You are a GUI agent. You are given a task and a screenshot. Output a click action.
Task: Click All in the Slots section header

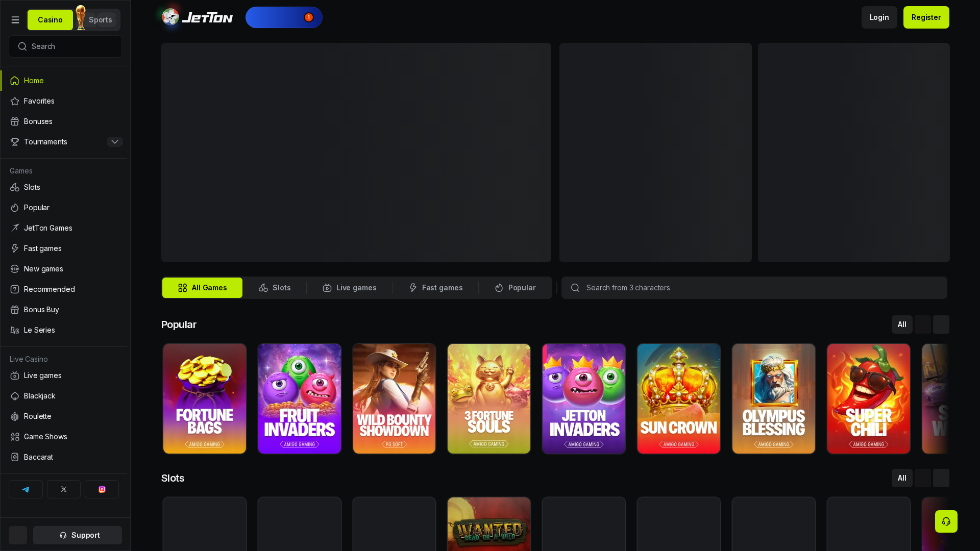pyautogui.click(x=902, y=478)
